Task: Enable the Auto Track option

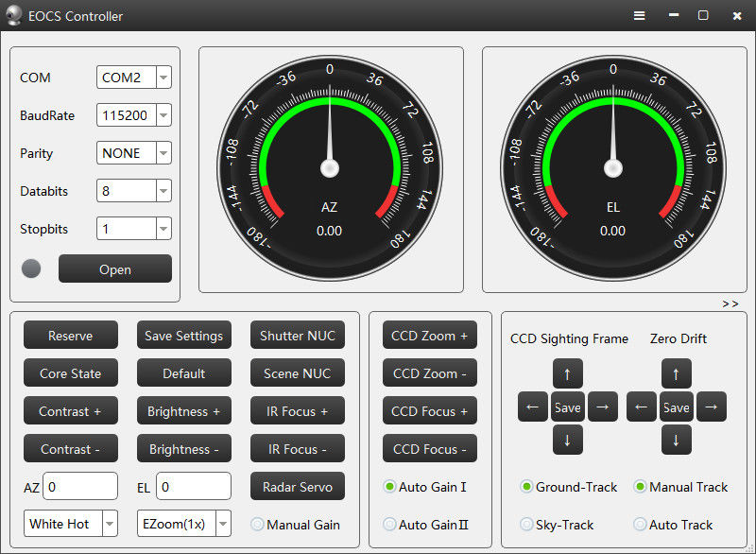Action: click(640, 524)
